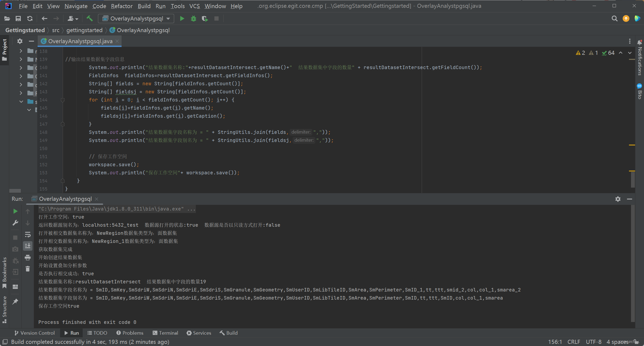Expand the first collapsed project tree folder
The width and height of the screenshot is (644, 346).
(x=21, y=51)
